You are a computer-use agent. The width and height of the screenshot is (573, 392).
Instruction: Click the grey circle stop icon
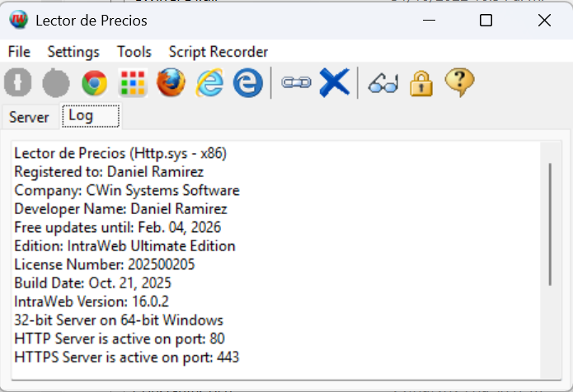click(x=56, y=83)
